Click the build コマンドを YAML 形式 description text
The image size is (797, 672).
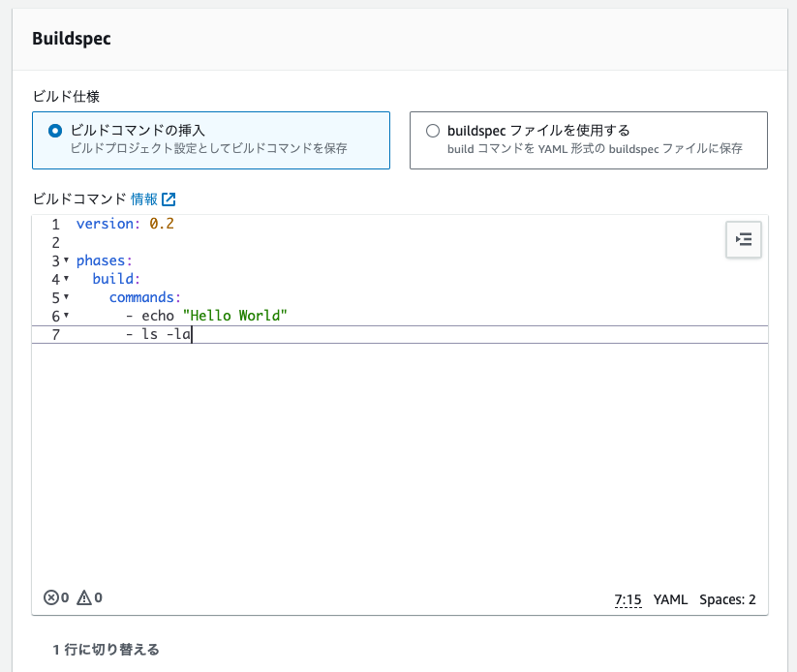click(x=595, y=149)
